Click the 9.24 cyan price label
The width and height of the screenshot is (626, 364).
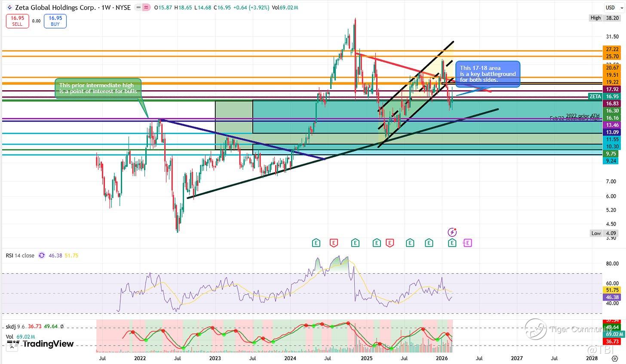click(x=611, y=161)
